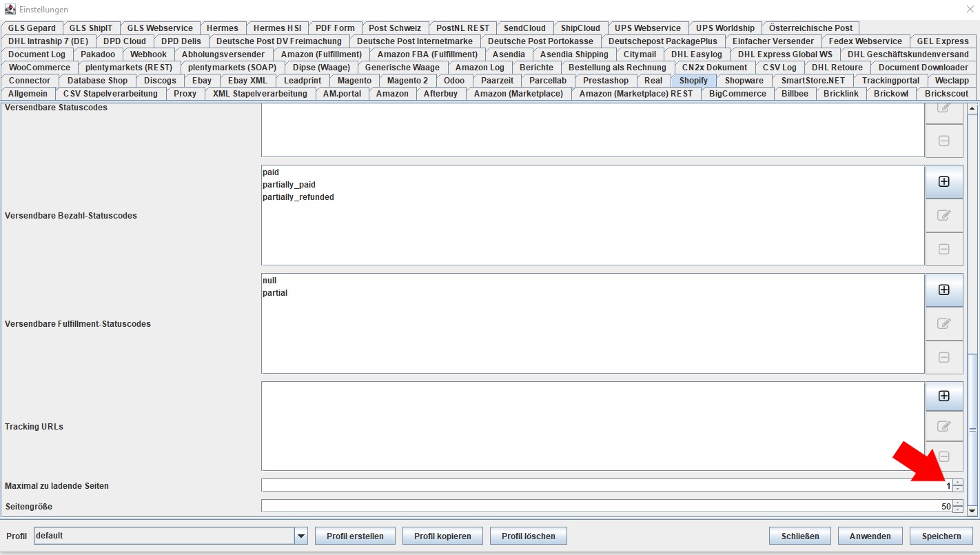Viewport: 980px width, 555px height.
Task: Switch to the Shopify tab
Action: [693, 81]
